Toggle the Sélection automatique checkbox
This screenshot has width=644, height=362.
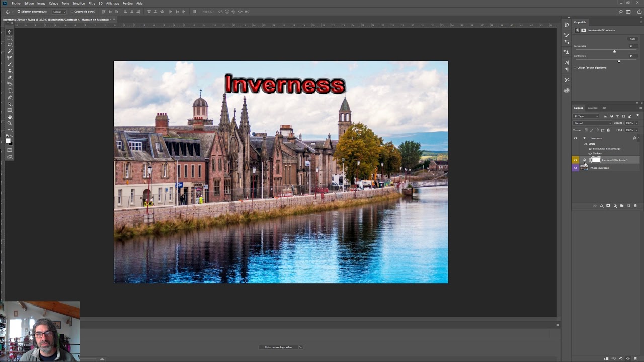pyautogui.click(x=19, y=12)
